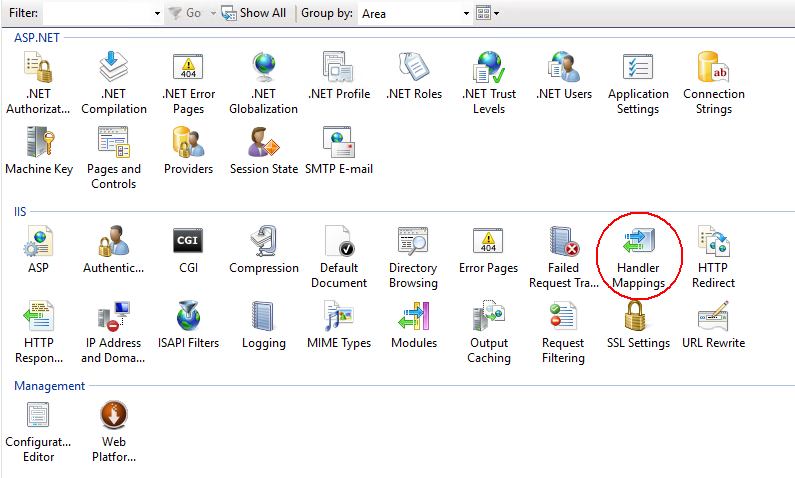This screenshot has width=795, height=478.
Task: Open the .NET Compilation feature
Action: (114, 83)
